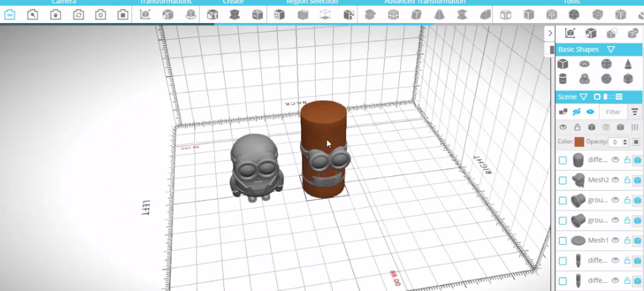Tick the Mesh2 checkbox

(x=563, y=180)
